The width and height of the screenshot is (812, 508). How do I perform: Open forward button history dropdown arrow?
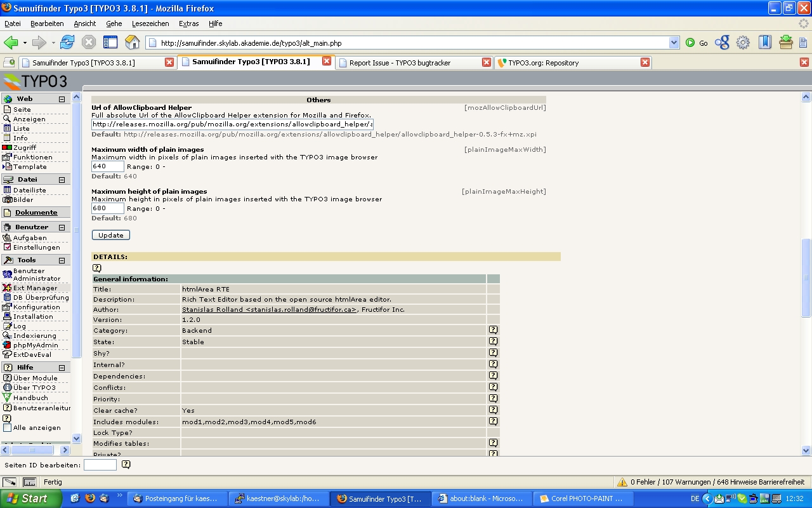[x=53, y=43]
